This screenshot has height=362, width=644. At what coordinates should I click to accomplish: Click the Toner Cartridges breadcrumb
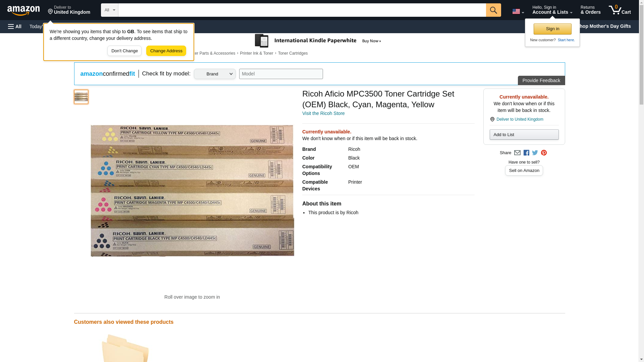(292, 53)
